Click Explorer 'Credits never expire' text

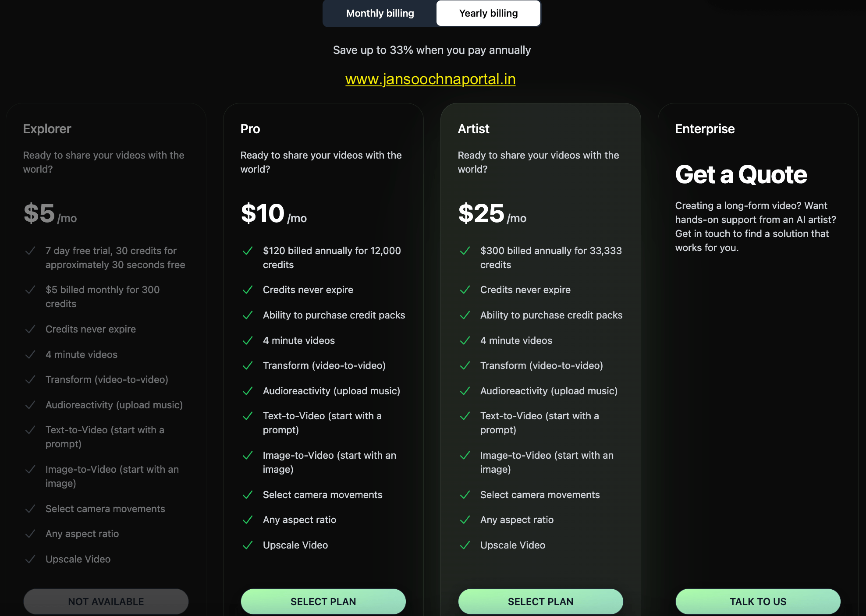point(91,329)
